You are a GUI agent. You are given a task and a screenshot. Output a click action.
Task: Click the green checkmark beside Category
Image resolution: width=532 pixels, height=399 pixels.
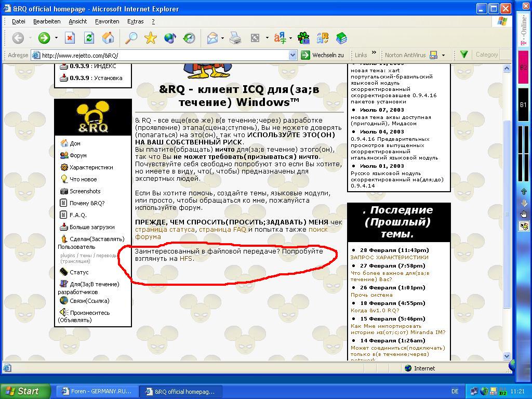[464, 54]
